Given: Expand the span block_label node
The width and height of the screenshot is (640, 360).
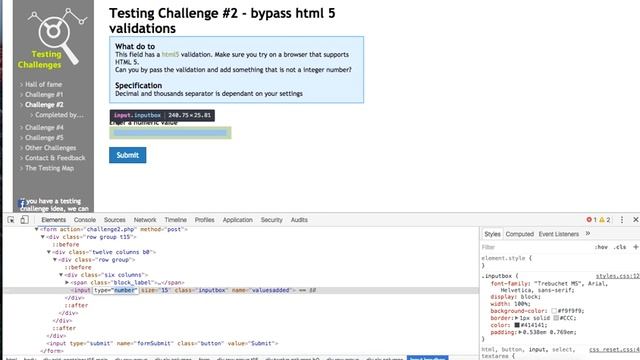Looking at the screenshot, I should [x=67, y=282].
